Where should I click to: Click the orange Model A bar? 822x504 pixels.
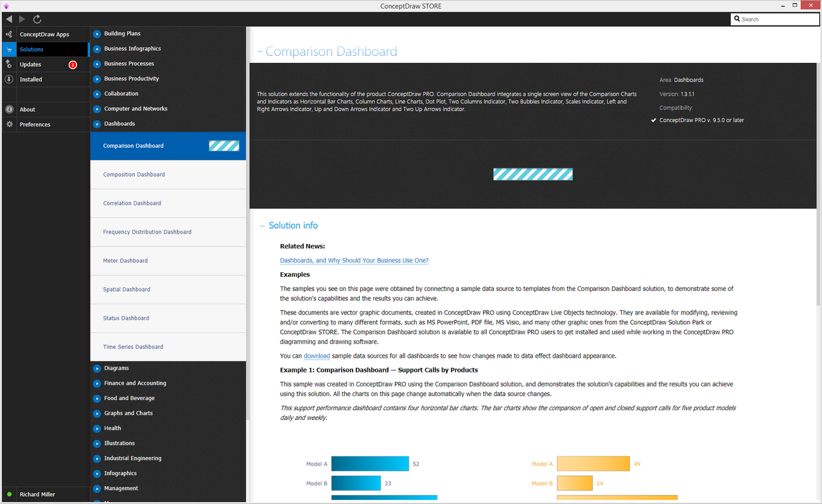click(593, 464)
